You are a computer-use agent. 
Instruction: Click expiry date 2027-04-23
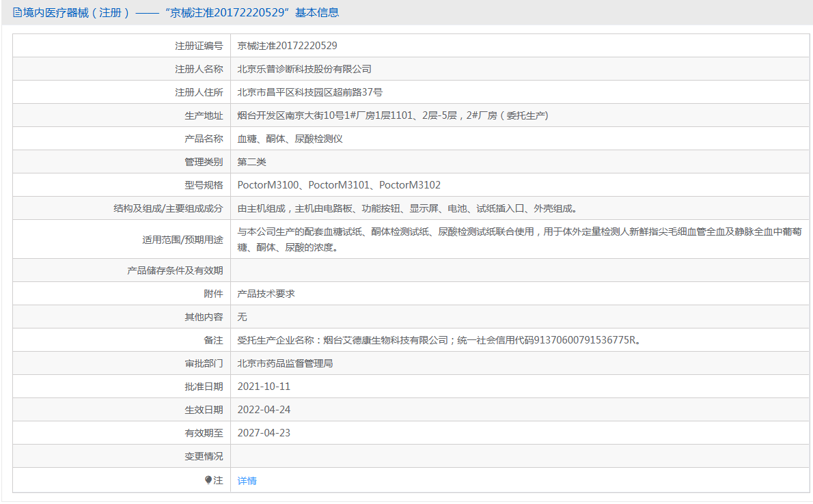(264, 433)
